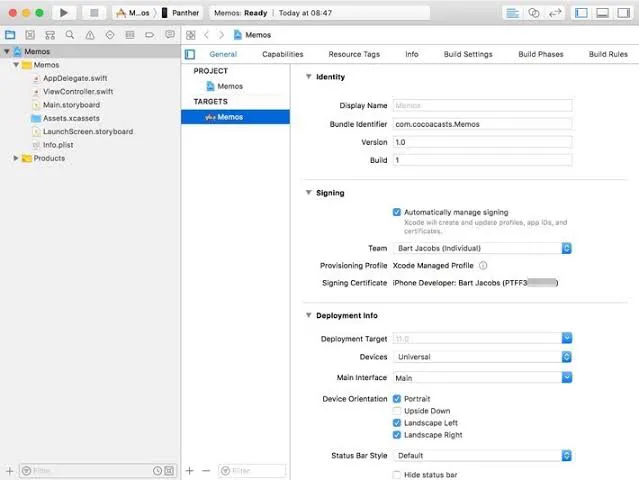Collapse the Deployment Info section

coord(308,315)
